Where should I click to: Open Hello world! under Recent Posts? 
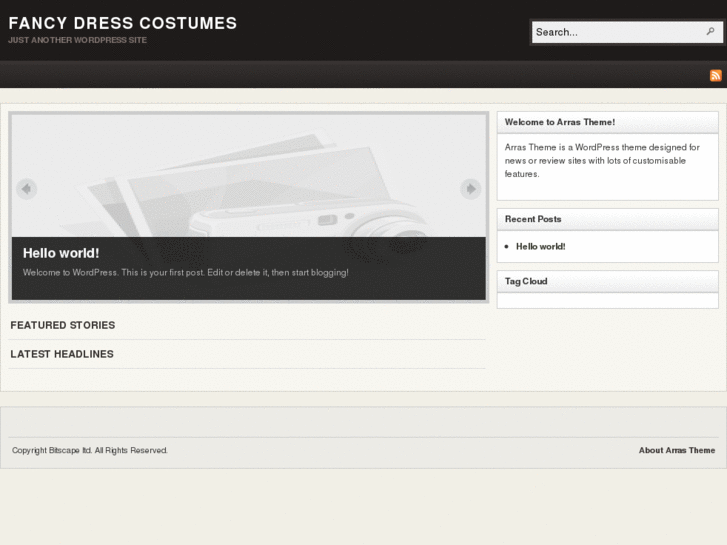click(x=540, y=246)
